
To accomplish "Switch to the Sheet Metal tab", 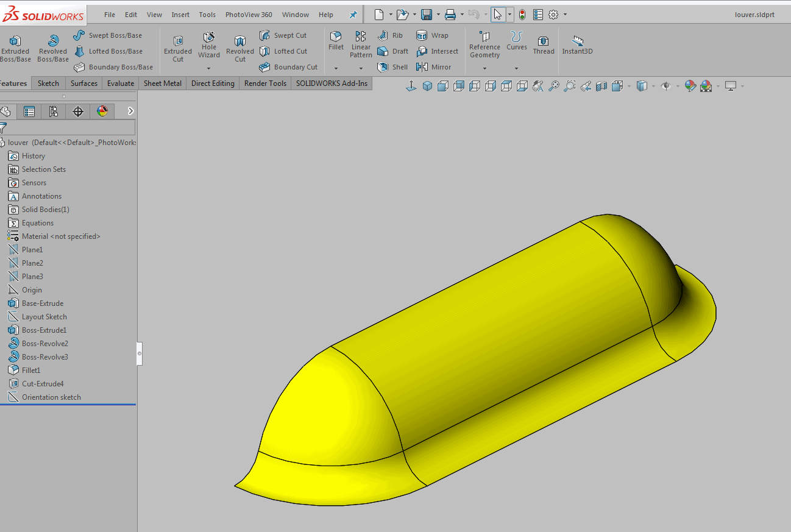I will (x=162, y=83).
